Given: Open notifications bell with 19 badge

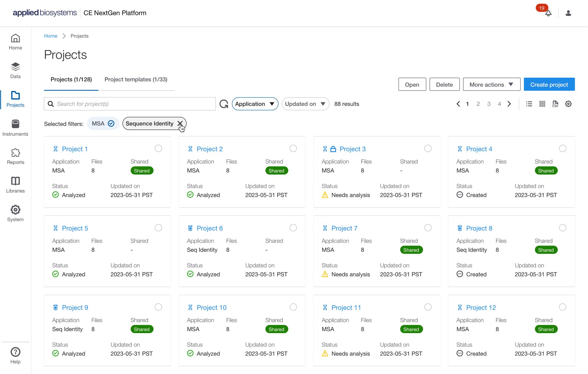Looking at the screenshot, I should click(548, 13).
